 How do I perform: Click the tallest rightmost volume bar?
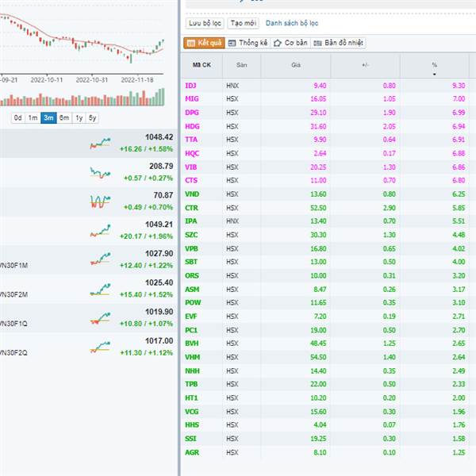pos(163,97)
